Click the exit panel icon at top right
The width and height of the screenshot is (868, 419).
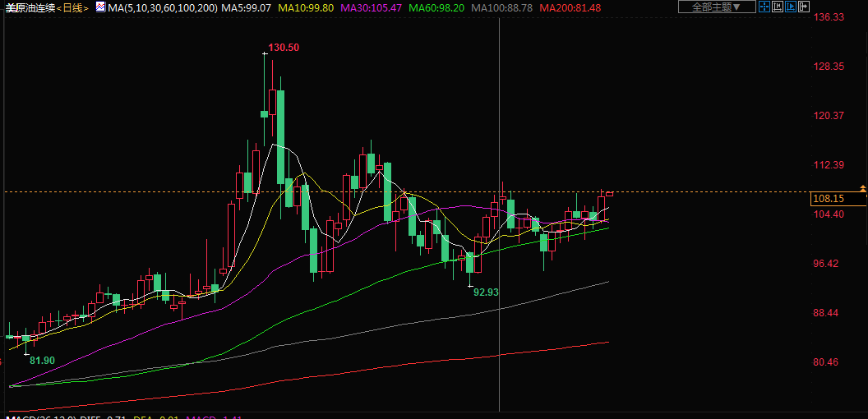(x=804, y=7)
